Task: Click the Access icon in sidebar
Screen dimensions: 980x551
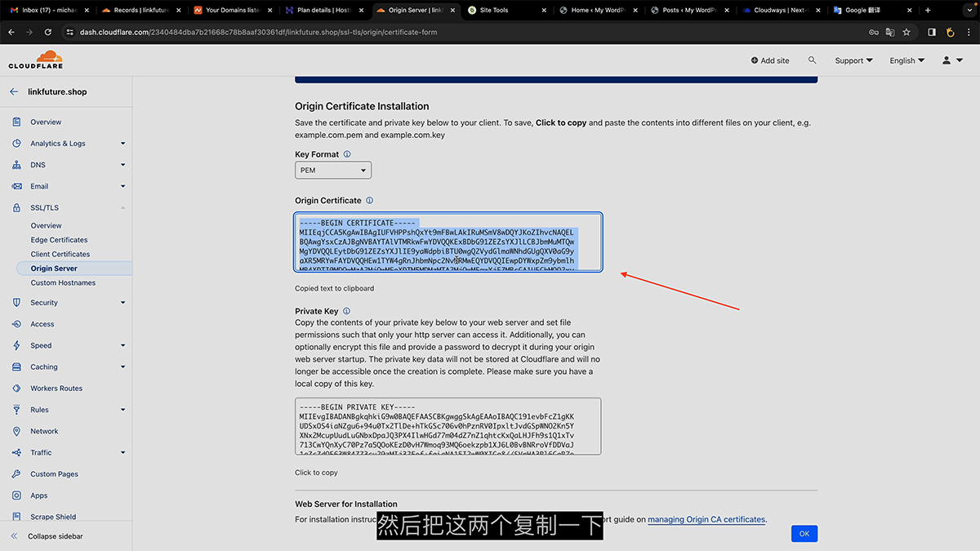Action: tap(16, 324)
